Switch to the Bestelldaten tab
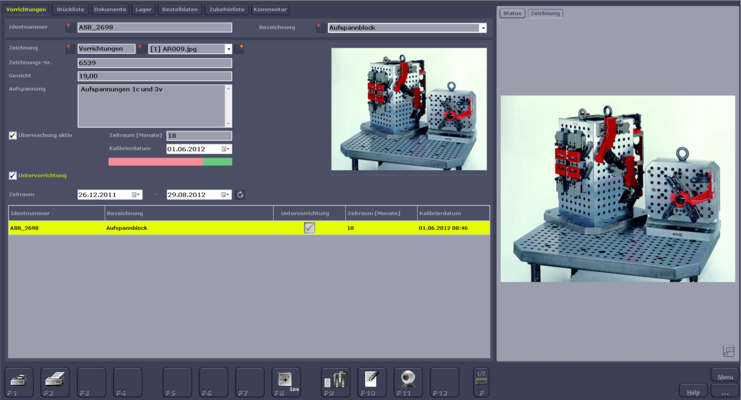This screenshot has height=400, width=741. coord(180,9)
